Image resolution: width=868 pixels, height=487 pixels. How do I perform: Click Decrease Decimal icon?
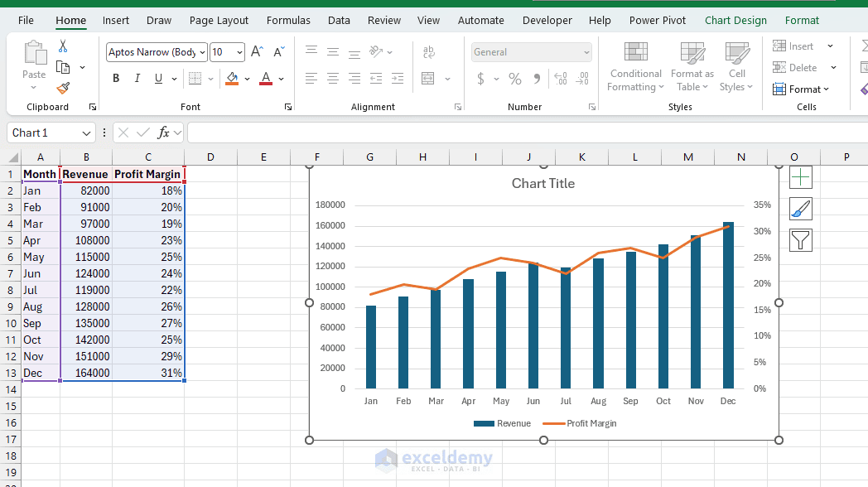pyautogui.click(x=582, y=79)
